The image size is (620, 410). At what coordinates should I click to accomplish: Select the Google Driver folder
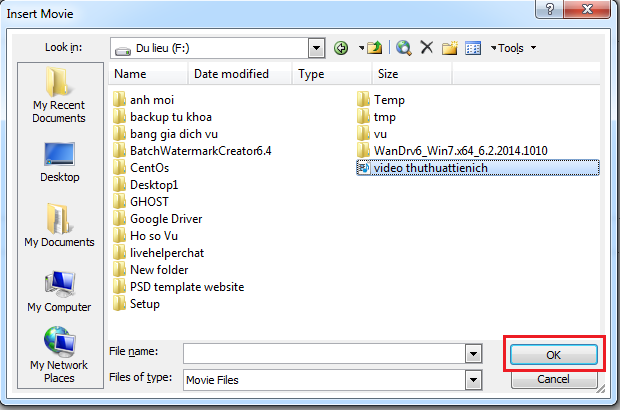165,219
